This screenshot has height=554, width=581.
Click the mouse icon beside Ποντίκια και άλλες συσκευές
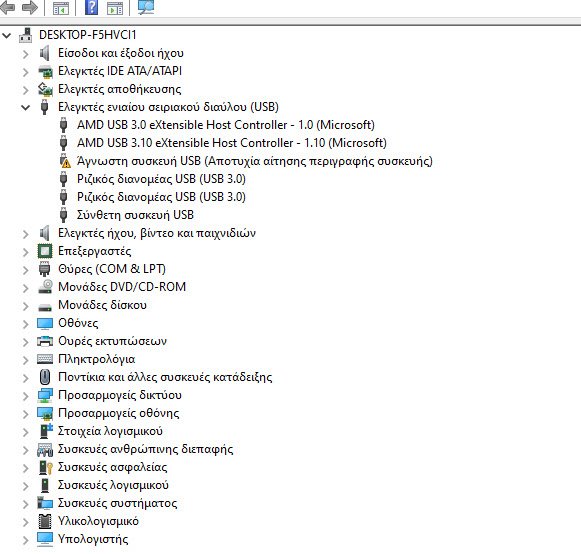click(45, 377)
